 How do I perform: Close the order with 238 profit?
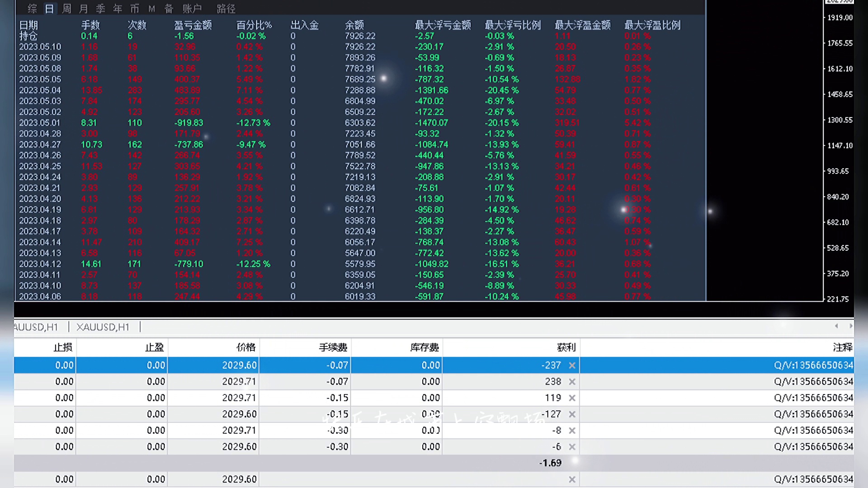coord(572,382)
